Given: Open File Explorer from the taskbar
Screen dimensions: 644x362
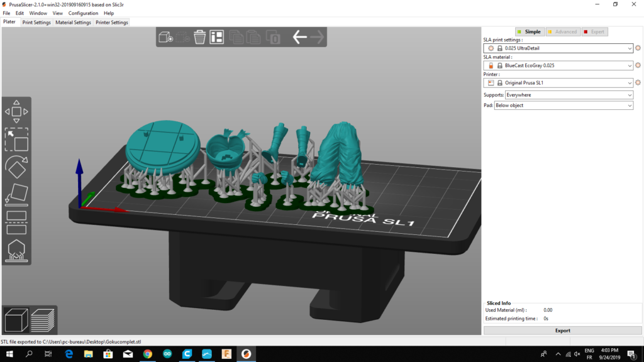Looking at the screenshot, I should [88, 354].
